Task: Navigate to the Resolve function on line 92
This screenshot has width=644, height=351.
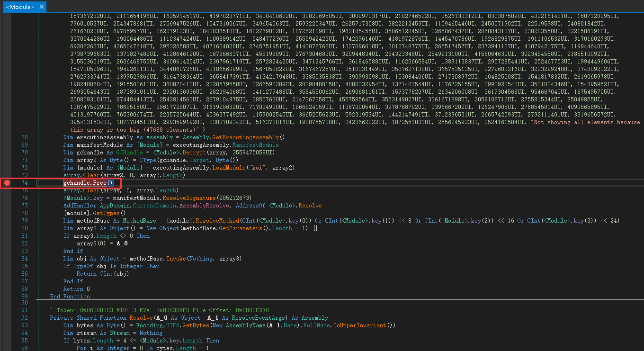Action: (138, 317)
